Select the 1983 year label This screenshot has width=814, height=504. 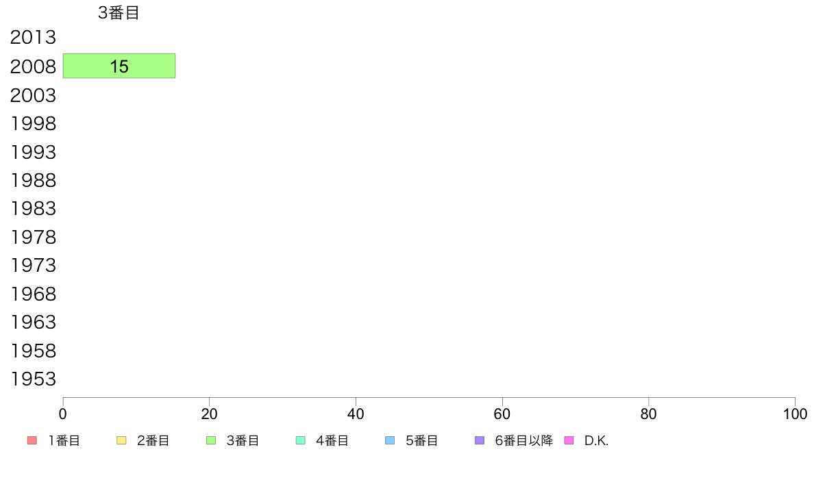33,208
